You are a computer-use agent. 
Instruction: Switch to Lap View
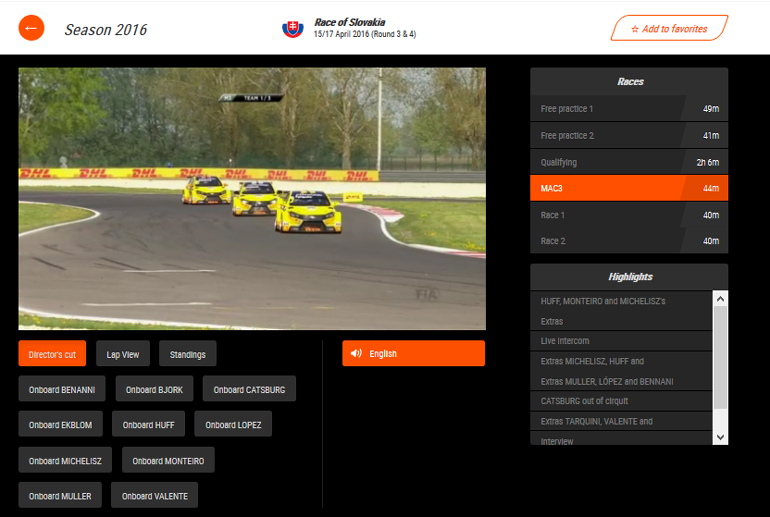[x=122, y=354]
